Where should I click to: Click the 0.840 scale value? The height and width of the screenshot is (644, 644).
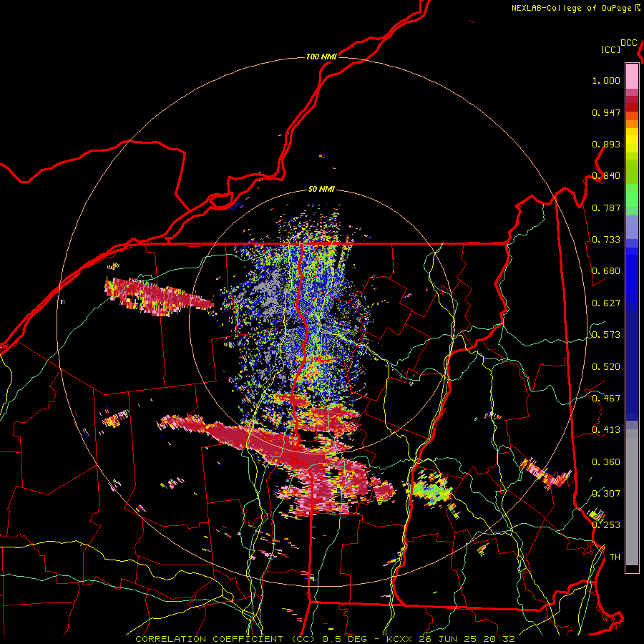pos(606,176)
